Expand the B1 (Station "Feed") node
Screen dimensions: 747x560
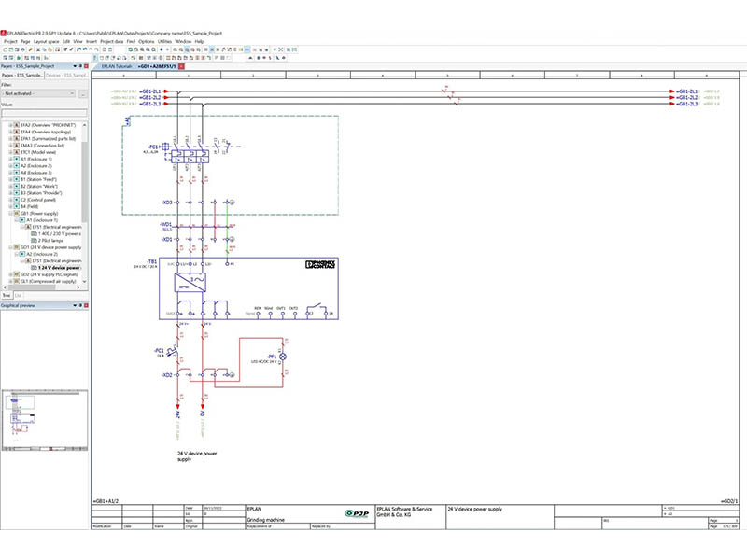pos(10,179)
